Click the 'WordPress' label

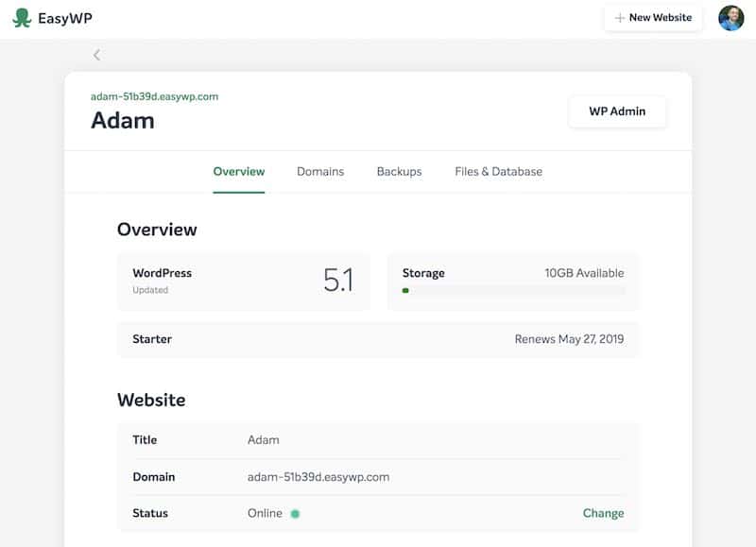162,273
